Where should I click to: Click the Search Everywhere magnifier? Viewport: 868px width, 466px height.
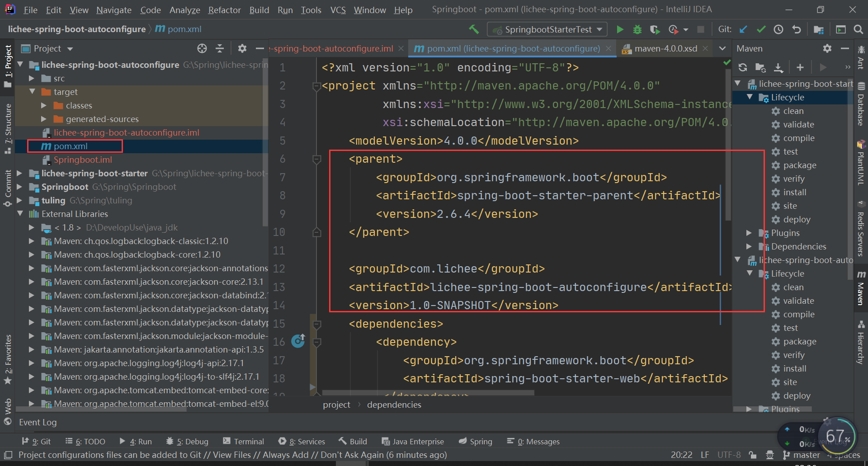pos(858,29)
